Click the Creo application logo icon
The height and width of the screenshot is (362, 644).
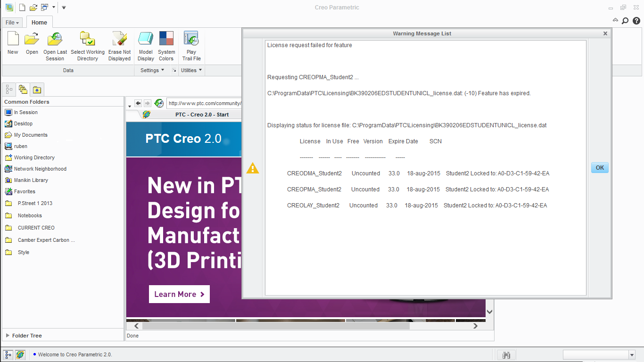(x=9, y=7)
